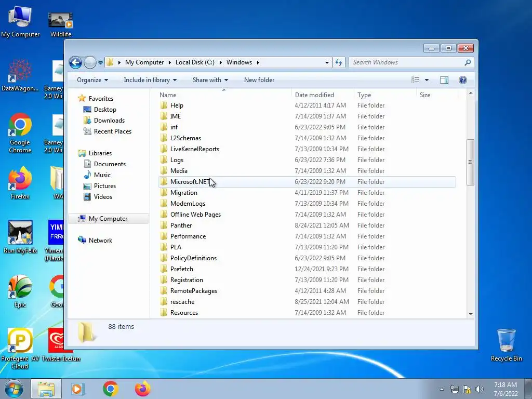Select the Resources folder name
Viewport: 532px width, 399px height.
(184, 313)
